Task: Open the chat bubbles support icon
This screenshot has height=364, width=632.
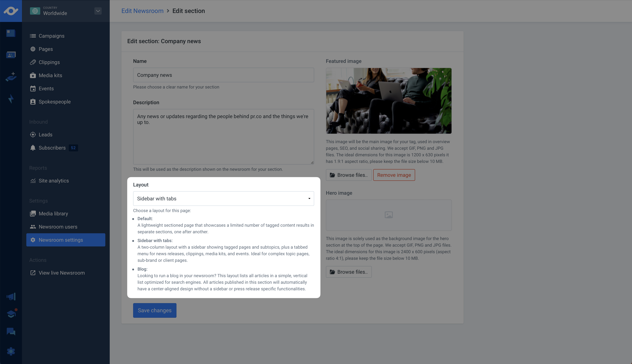Action: pyautogui.click(x=11, y=331)
